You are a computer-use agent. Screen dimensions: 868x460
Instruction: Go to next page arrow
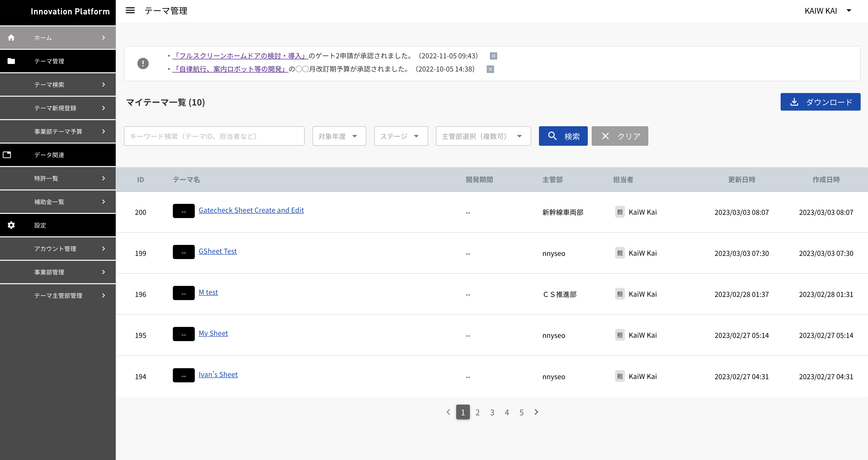[x=536, y=412]
